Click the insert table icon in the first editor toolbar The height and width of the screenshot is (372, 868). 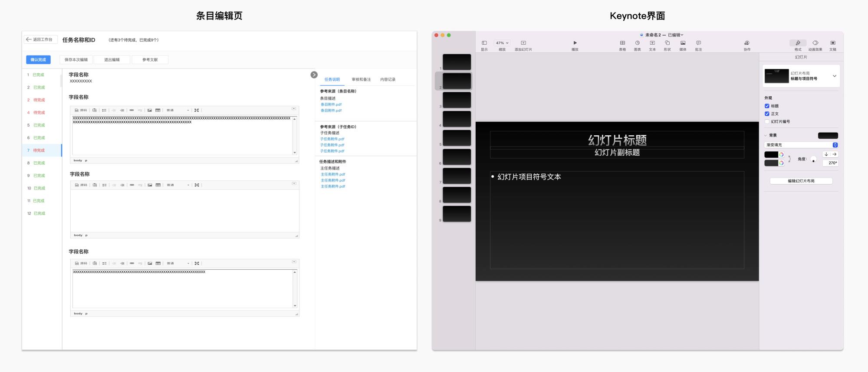click(158, 110)
